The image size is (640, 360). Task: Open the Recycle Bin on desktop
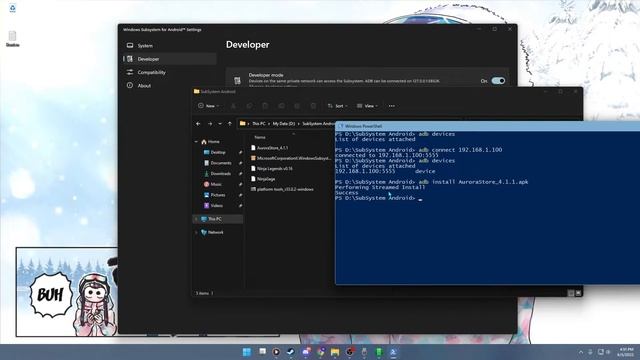pyautogui.click(x=12, y=8)
